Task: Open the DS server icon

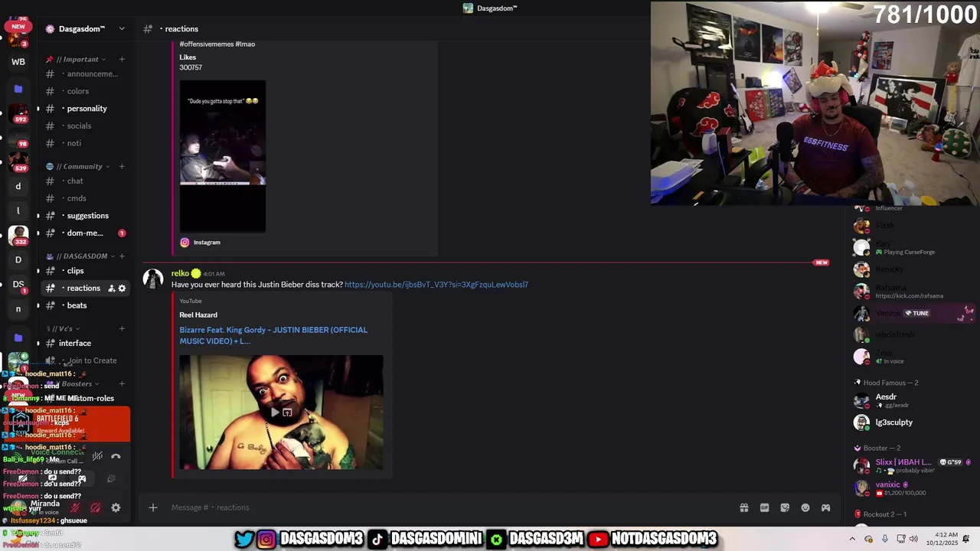Action: pyautogui.click(x=18, y=284)
